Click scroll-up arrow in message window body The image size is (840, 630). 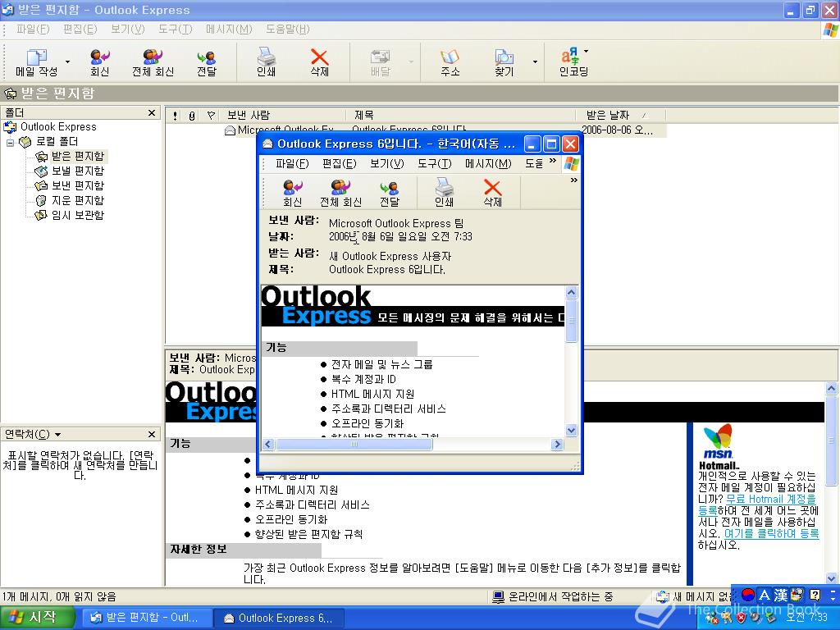(x=571, y=293)
